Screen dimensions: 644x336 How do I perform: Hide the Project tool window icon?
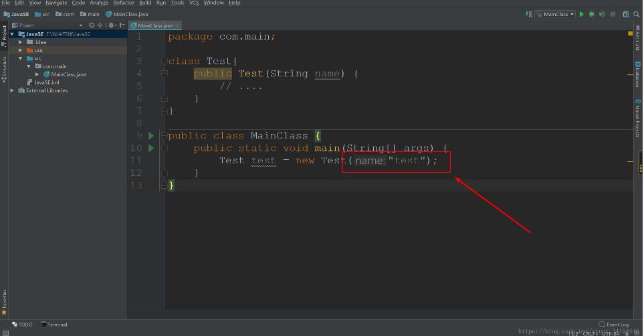coord(122,25)
